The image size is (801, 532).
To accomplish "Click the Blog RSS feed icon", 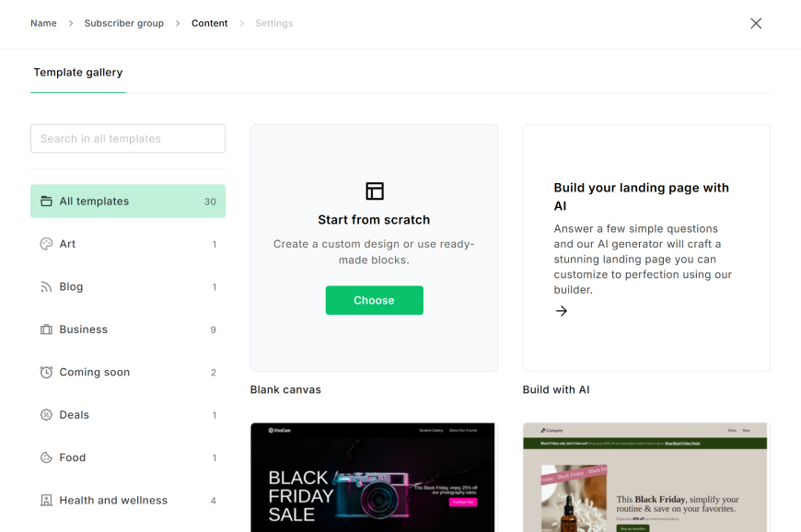I will point(46,287).
